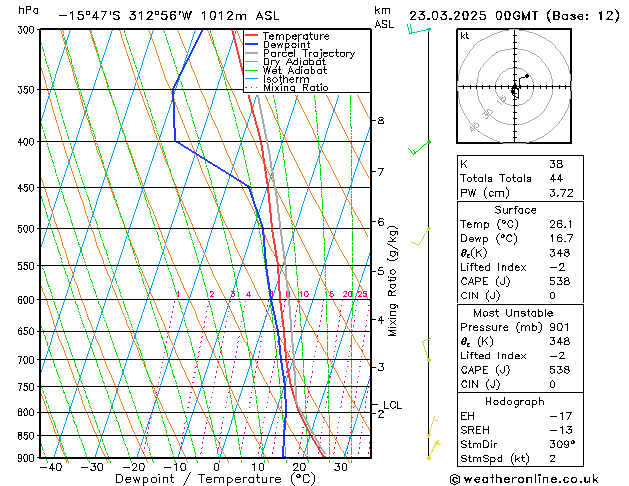The image size is (629, 486).
Task: Select the 'Wet Adiabat' legend entry
Action: (x=295, y=70)
